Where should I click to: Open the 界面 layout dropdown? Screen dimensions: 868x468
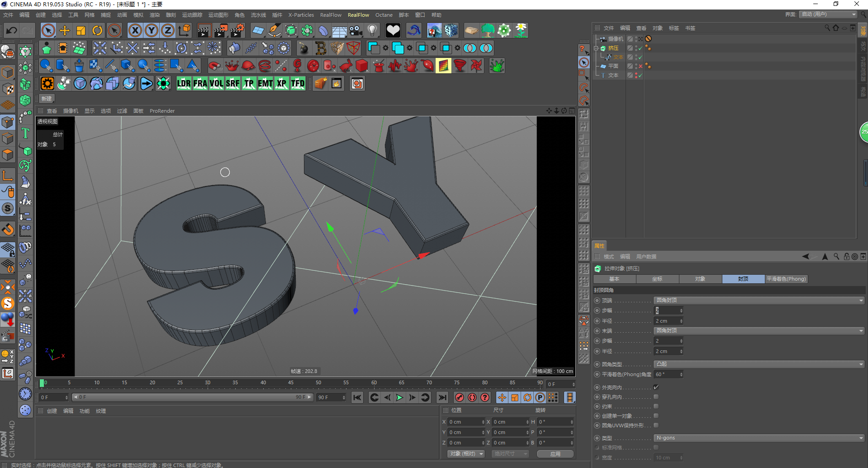[x=828, y=14]
